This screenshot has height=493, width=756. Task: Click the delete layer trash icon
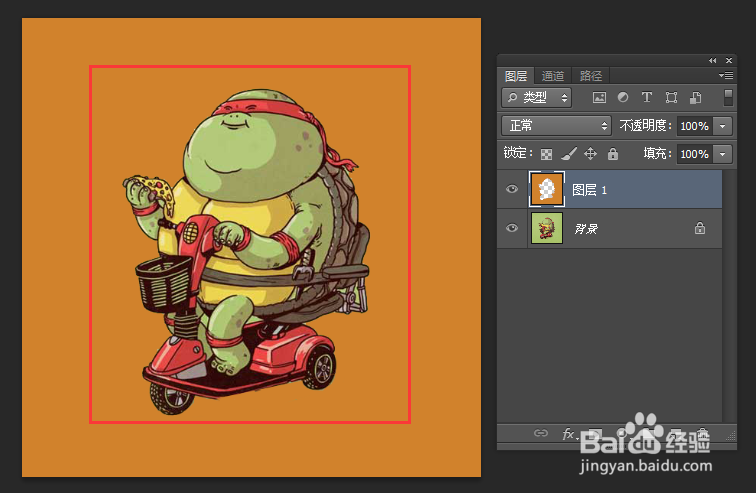tap(703, 434)
